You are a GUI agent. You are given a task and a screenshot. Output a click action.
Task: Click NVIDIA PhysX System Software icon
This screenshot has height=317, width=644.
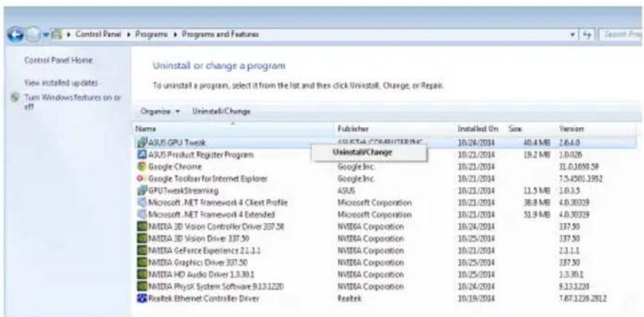[x=142, y=286]
